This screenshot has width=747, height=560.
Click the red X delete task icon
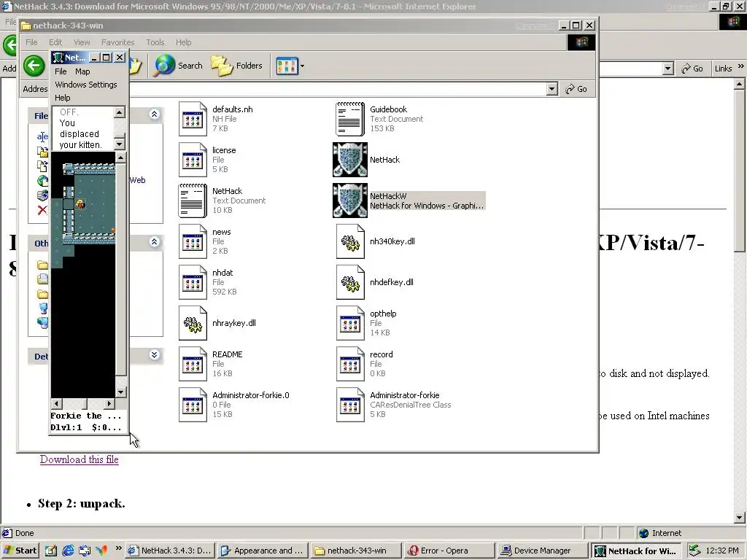(x=42, y=210)
